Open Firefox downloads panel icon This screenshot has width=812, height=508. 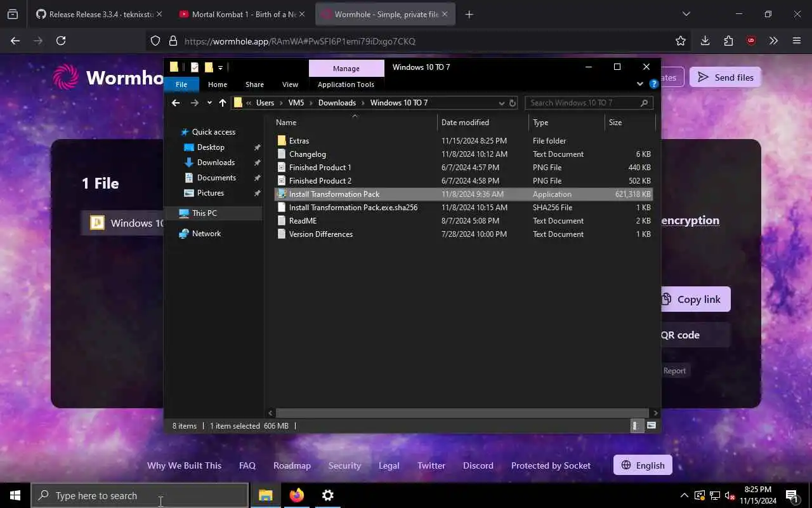click(705, 41)
